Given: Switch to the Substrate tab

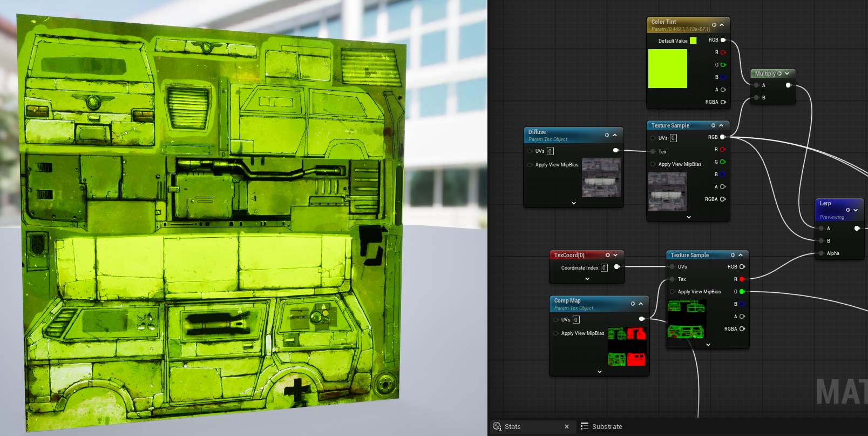Looking at the screenshot, I should 607,426.
